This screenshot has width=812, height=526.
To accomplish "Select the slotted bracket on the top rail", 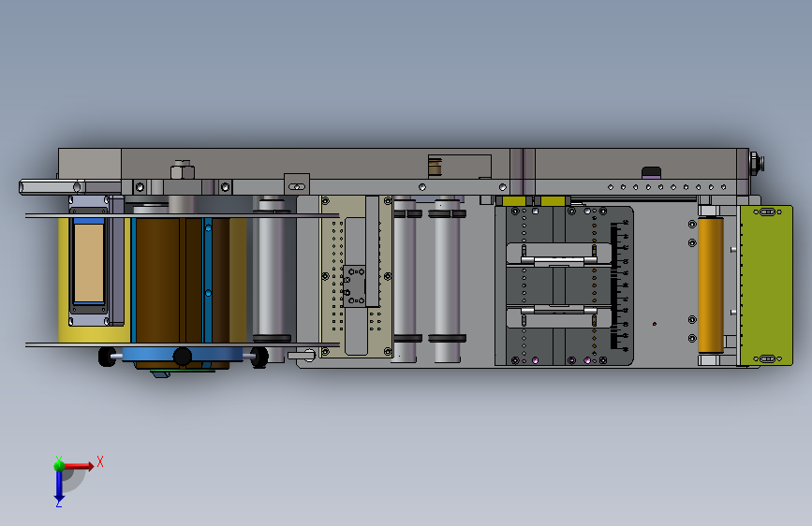I will (297, 184).
